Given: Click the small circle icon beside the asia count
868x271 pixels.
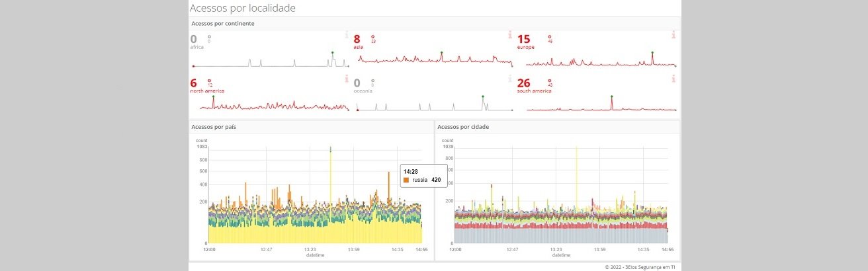Looking at the screenshot, I should click(373, 36).
